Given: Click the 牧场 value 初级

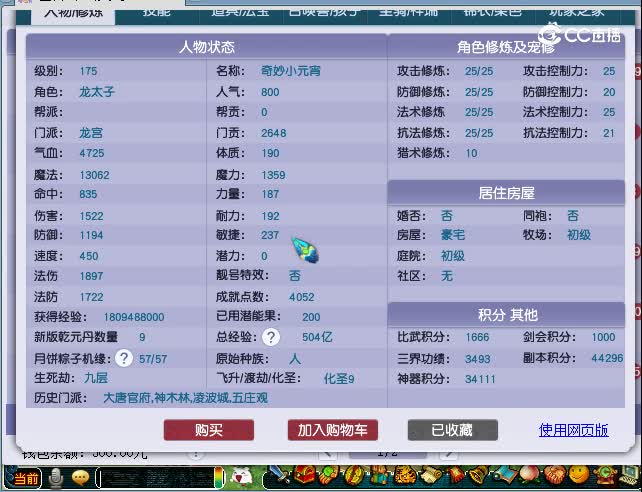Looking at the screenshot, I should point(579,235).
